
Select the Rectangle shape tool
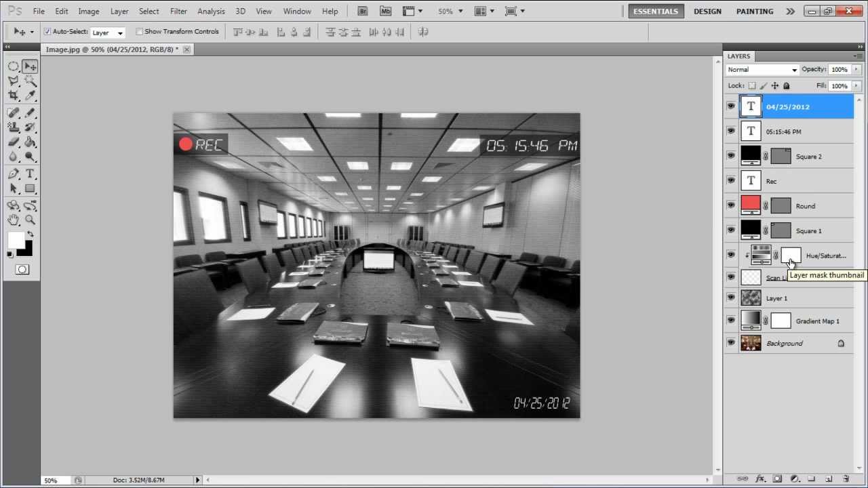(x=30, y=189)
